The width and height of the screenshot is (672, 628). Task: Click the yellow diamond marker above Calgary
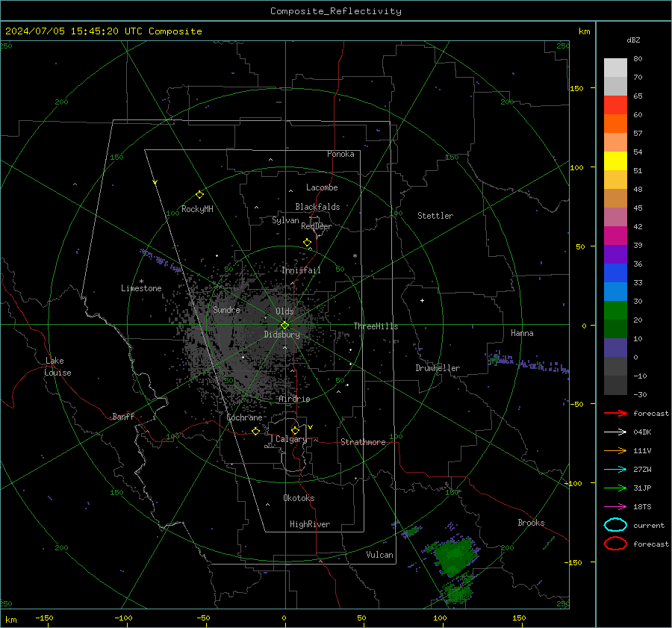point(295,430)
